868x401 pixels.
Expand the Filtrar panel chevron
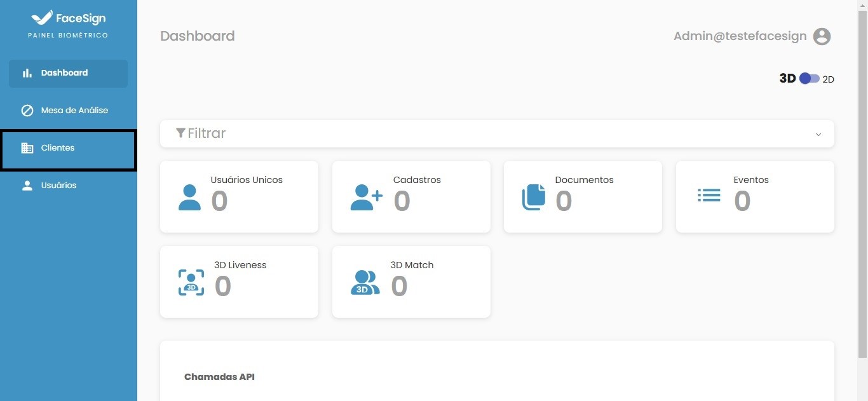(818, 134)
